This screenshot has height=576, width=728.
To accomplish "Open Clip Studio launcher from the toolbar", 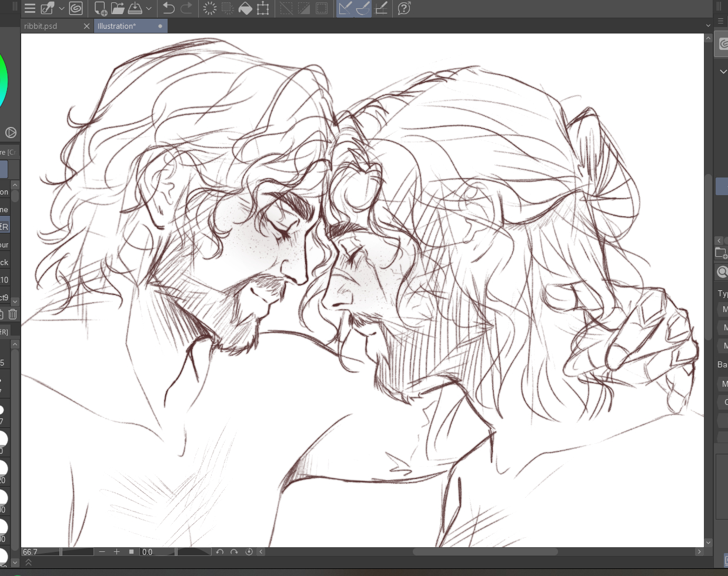I will (x=75, y=8).
